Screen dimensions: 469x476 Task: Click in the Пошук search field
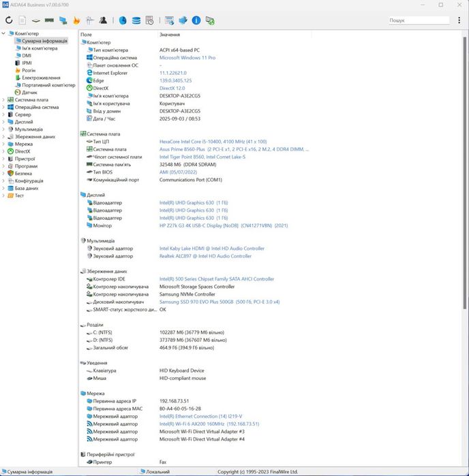[x=419, y=20]
